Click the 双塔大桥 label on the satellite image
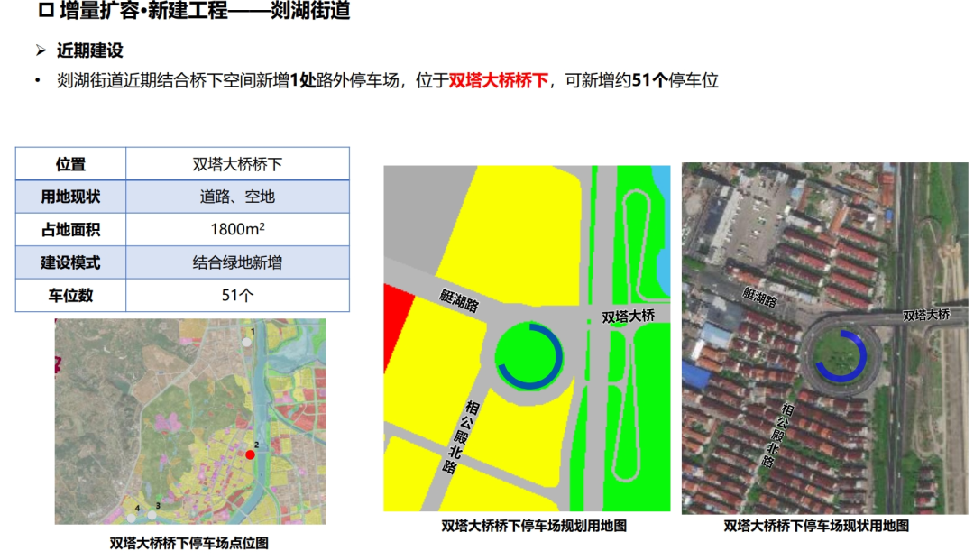Image resolution: width=974 pixels, height=560 pixels. click(x=925, y=315)
